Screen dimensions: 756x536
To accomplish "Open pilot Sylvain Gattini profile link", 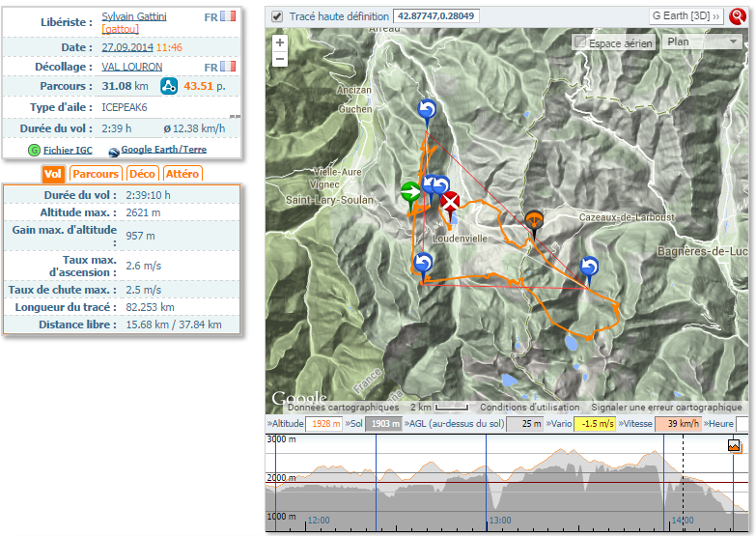I will (x=134, y=16).
